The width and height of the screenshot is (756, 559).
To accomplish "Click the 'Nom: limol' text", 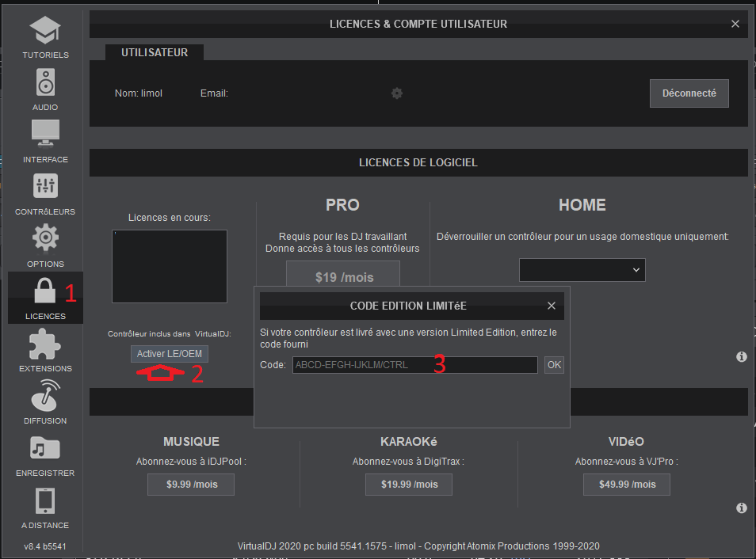I will 139,93.
